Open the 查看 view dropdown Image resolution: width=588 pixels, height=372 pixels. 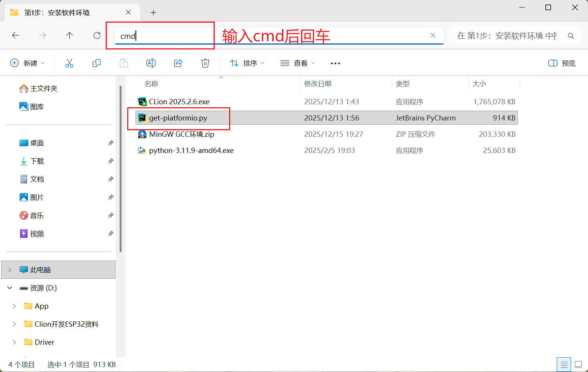[x=298, y=63]
